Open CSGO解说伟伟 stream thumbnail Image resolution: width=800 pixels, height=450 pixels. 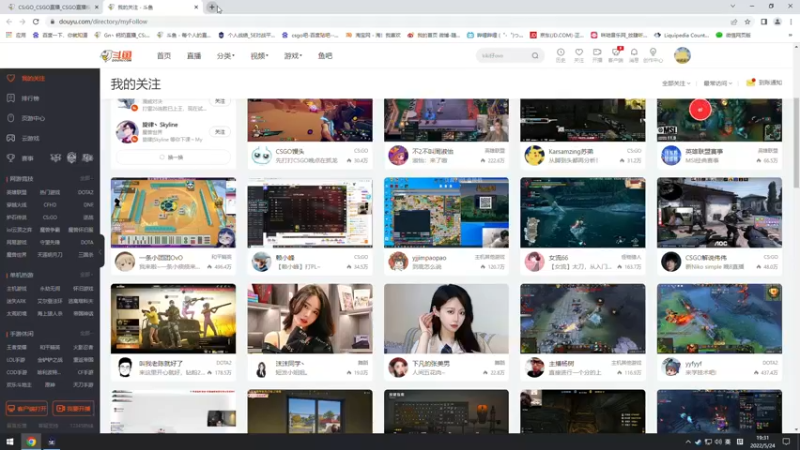[719, 213]
